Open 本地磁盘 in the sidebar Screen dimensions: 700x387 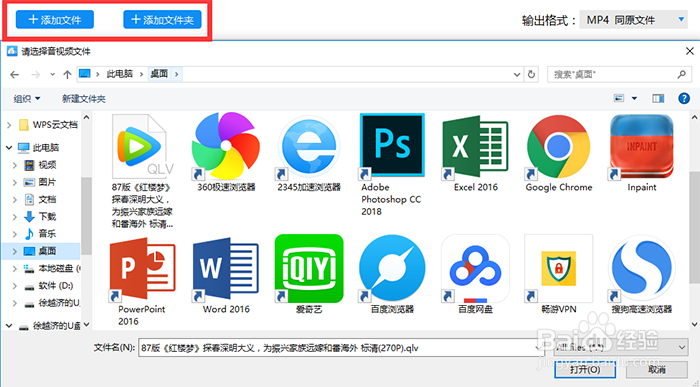[52, 268]
